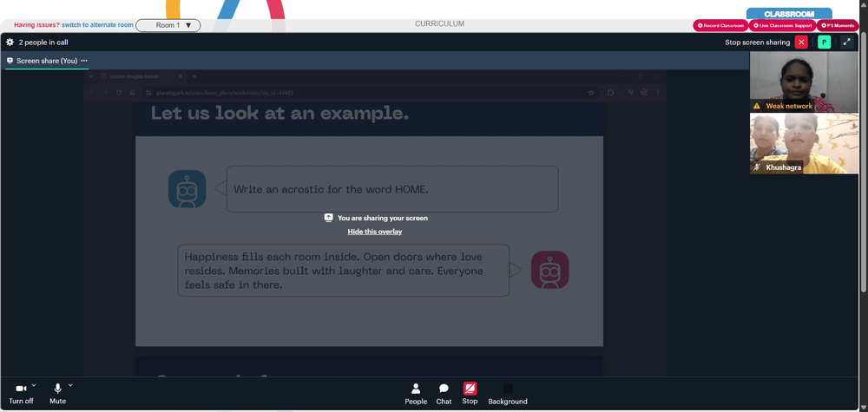Click Live Classroom Support button
868x412 pixels.
(x=782, y=25)
